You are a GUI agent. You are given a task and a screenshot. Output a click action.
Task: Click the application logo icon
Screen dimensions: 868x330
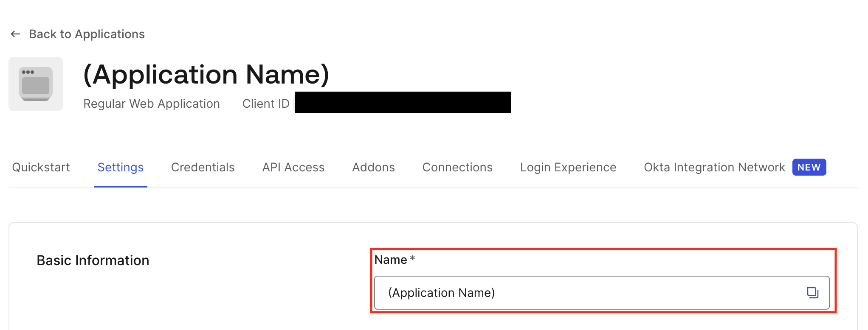pyautogui.click(x=36, y=84)
